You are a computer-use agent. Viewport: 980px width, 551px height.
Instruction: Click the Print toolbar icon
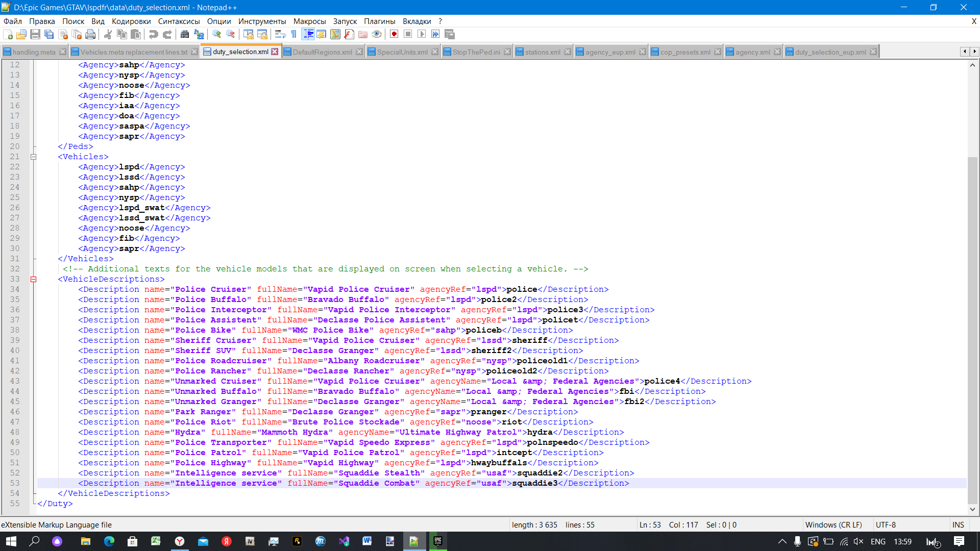click(x=90, y=34)
